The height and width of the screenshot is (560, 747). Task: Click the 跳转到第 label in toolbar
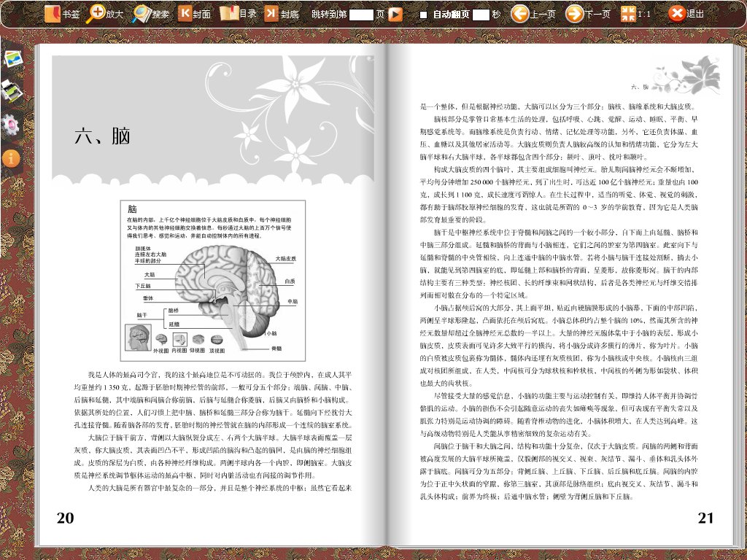(329, 15)
